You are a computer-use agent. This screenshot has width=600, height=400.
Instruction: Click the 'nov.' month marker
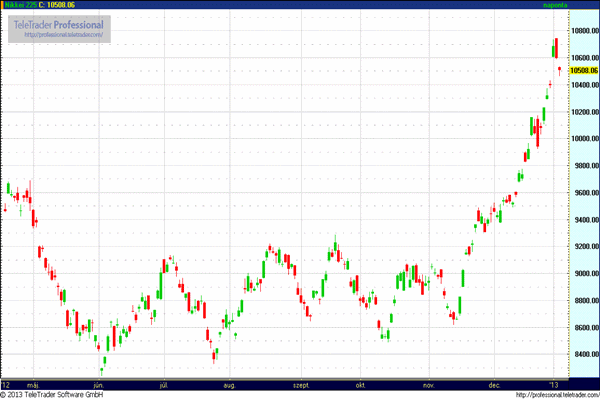[x=430, y=384]
